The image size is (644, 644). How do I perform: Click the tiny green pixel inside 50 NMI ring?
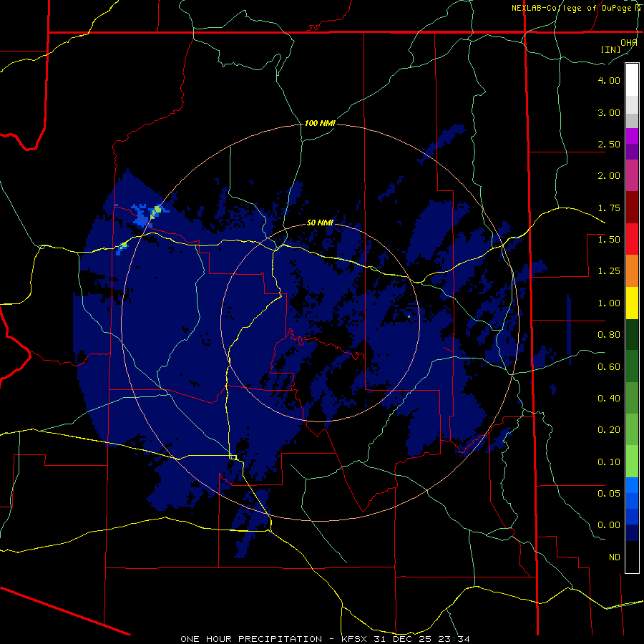[x=409, y=317]
